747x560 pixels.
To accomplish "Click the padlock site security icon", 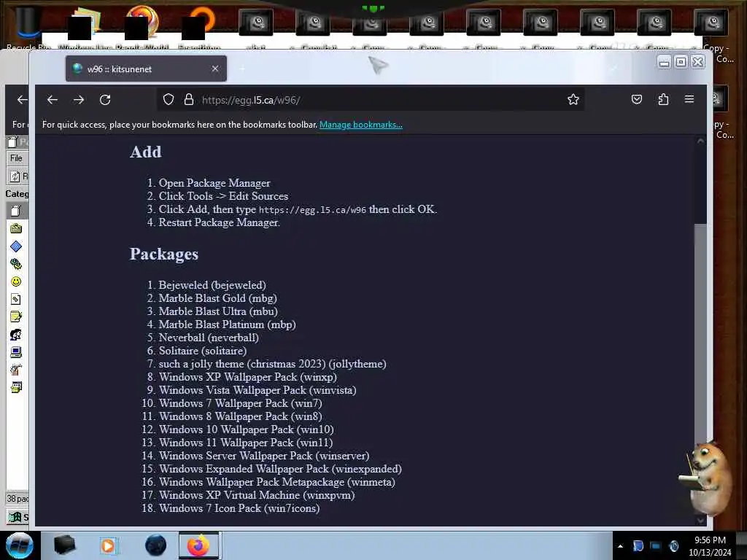I will click(x=189, y=99).
